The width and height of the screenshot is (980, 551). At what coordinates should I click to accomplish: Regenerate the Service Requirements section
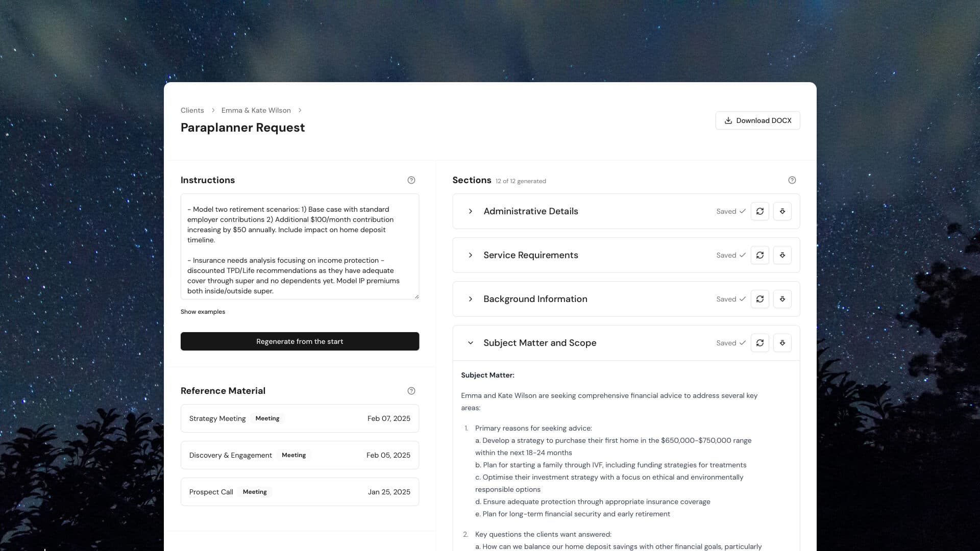760,255
